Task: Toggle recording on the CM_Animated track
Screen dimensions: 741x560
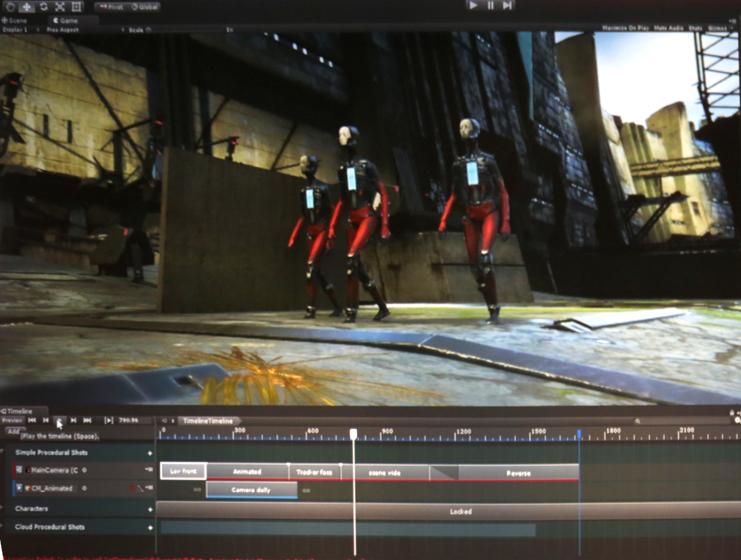Action: (x=132, y=488)
